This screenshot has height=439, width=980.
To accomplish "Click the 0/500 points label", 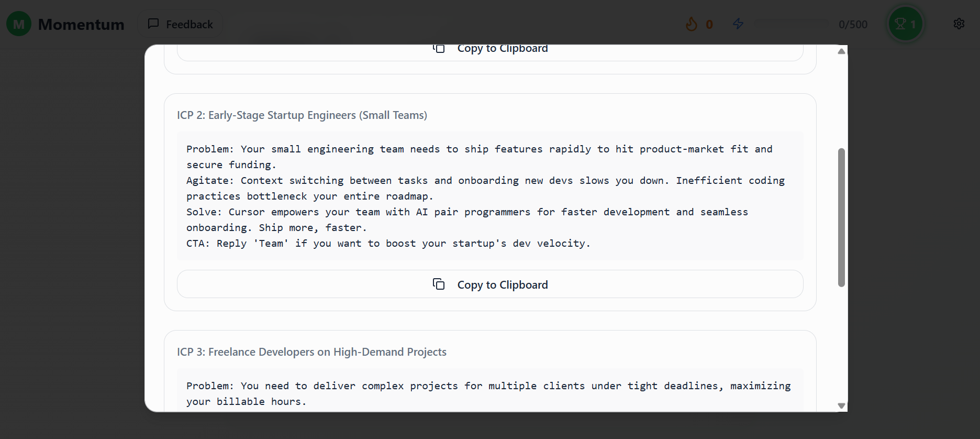I will (x=853, y=25).
